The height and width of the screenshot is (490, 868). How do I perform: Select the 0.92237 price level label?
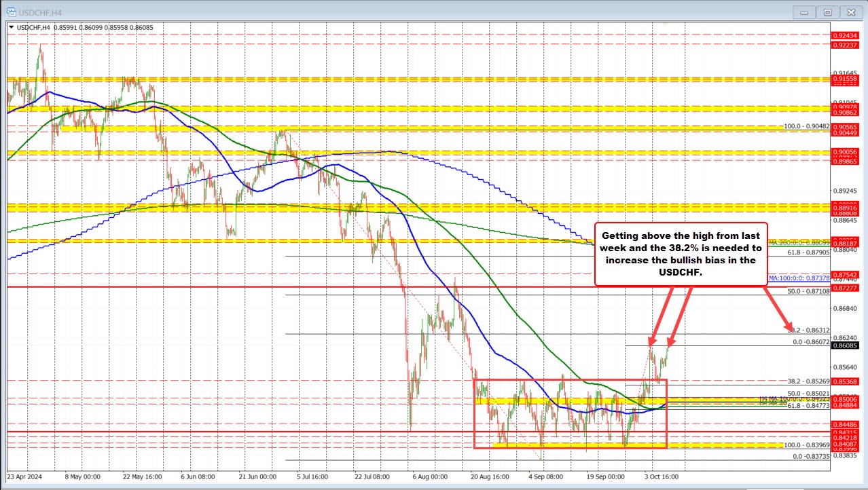coord(846,45)
